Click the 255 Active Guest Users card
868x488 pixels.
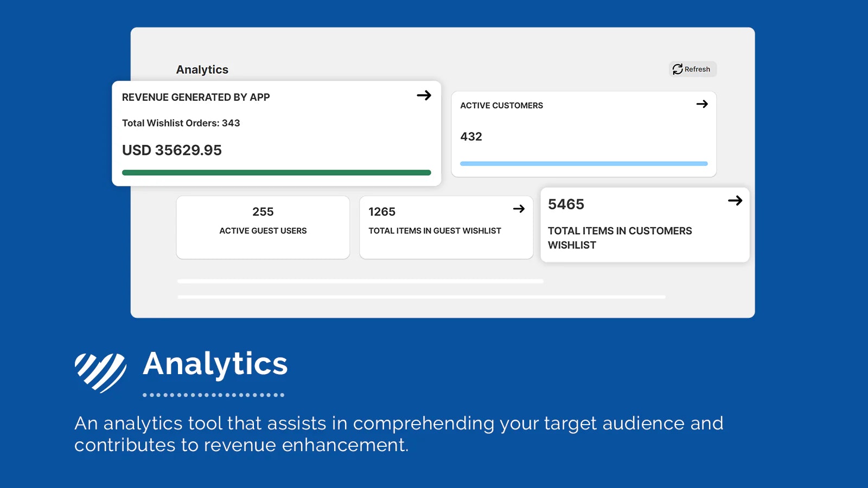[263, 227]
